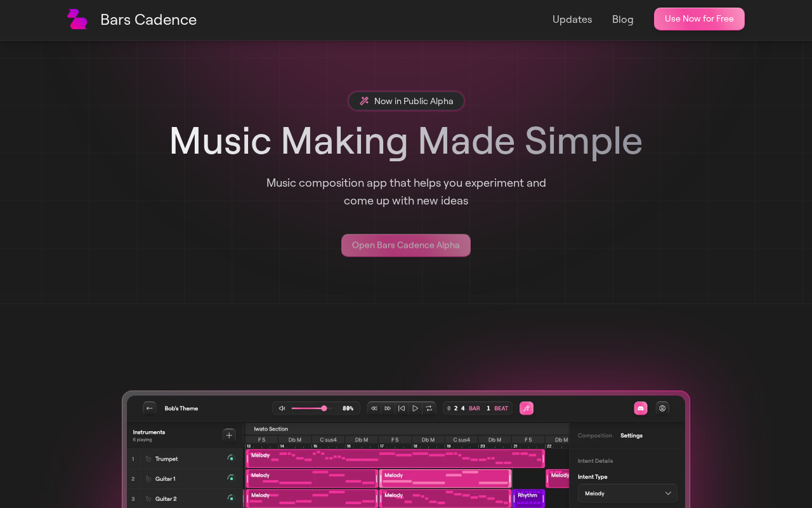
Task: Click the pink magic compose icon button
Action: pos(527,408)
